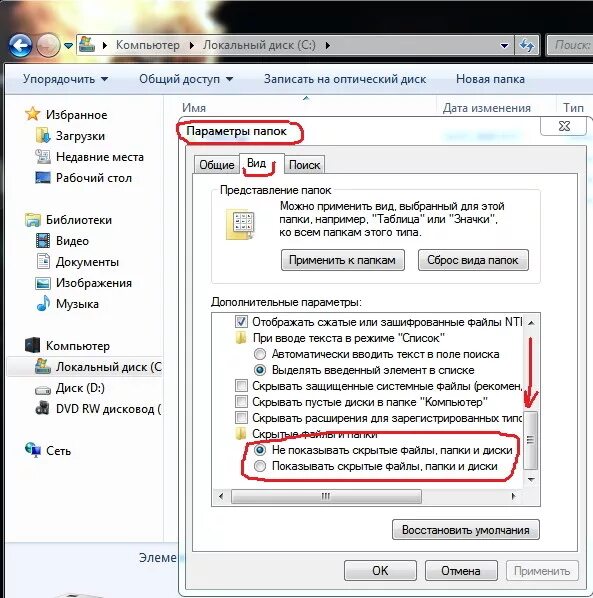
Task: Click the vertical scrollbar thumb in settings list
Action: point(531,440)
